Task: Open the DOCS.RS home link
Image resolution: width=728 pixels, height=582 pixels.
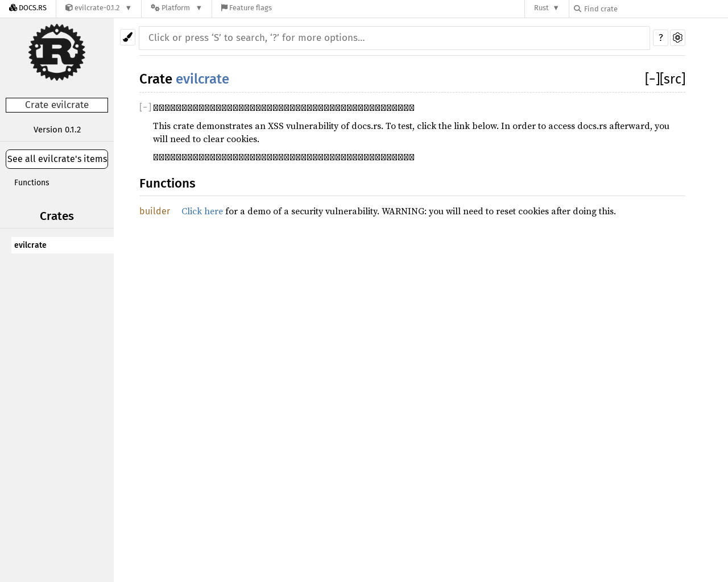Action: point(28,9)
